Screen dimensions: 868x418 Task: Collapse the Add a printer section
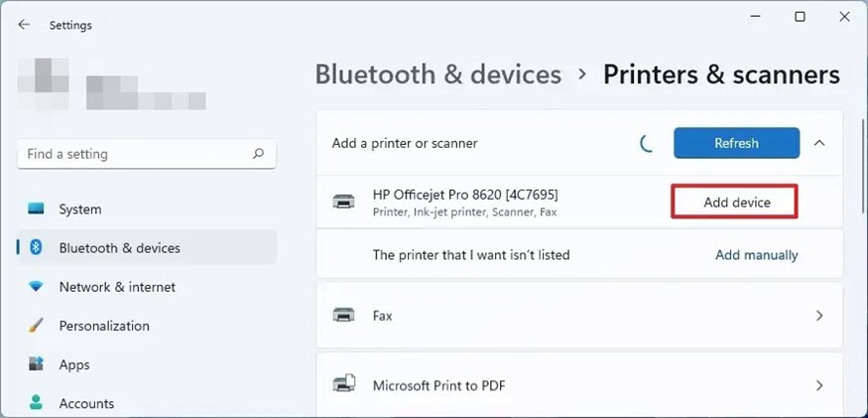[x=819, y=143]
